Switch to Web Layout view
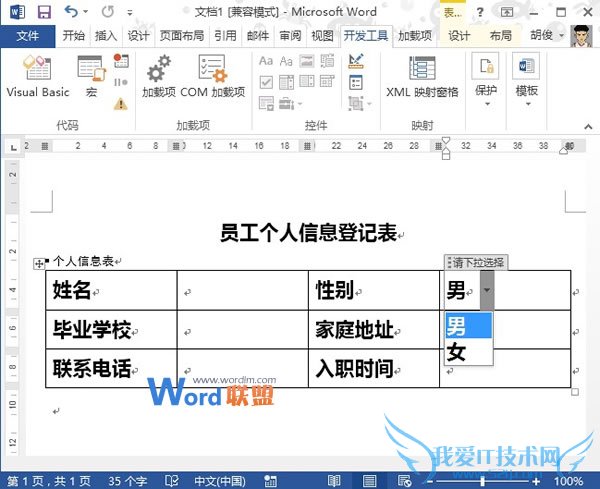 pyautogui.click(x=404, y=481)
